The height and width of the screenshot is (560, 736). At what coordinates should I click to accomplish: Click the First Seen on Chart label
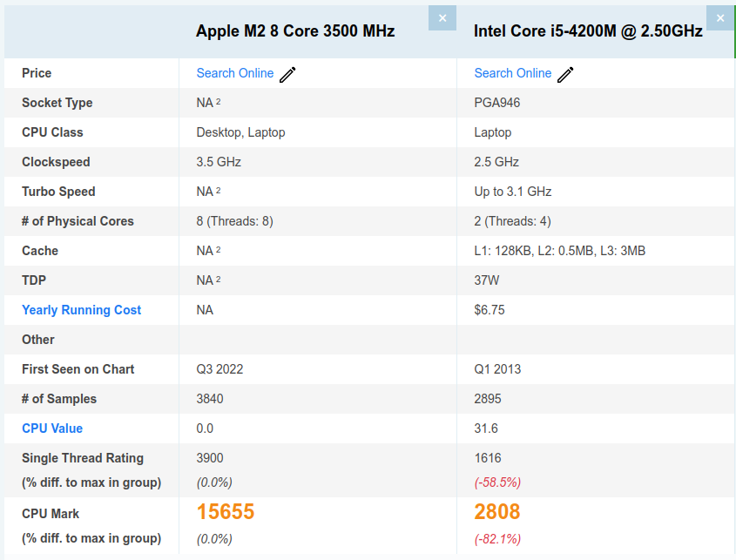pyautogui.click(x=78, y=369)
